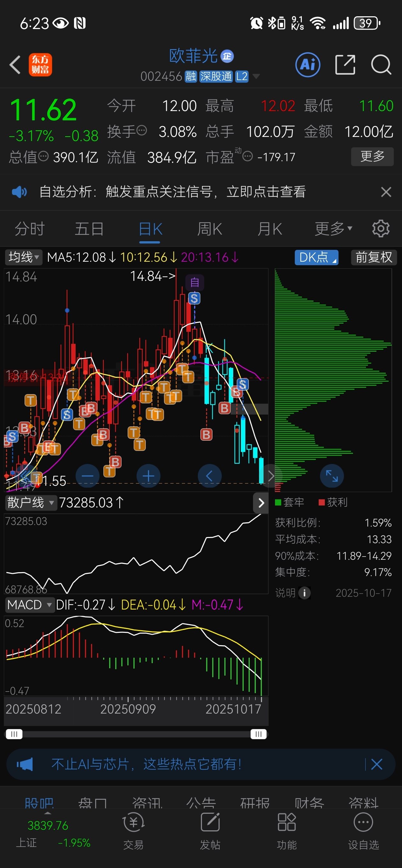Tap the back arrow icon
The height and width of the screenshot is (868, 402).
point(15,65)
